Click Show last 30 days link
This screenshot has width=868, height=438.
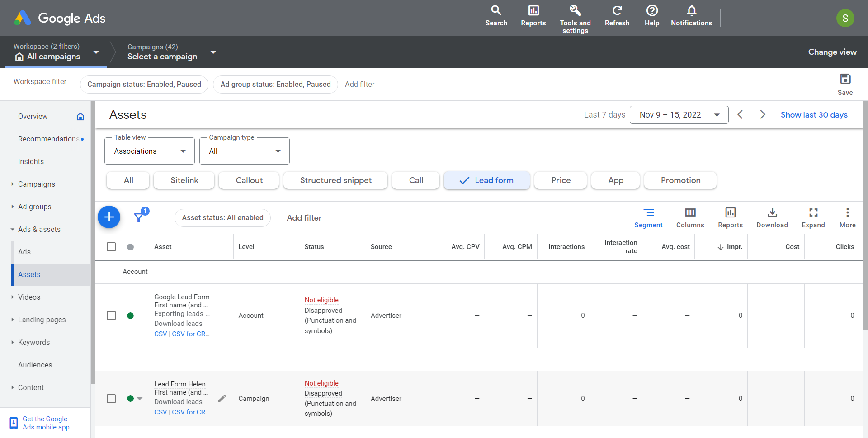tap(814, 115)
